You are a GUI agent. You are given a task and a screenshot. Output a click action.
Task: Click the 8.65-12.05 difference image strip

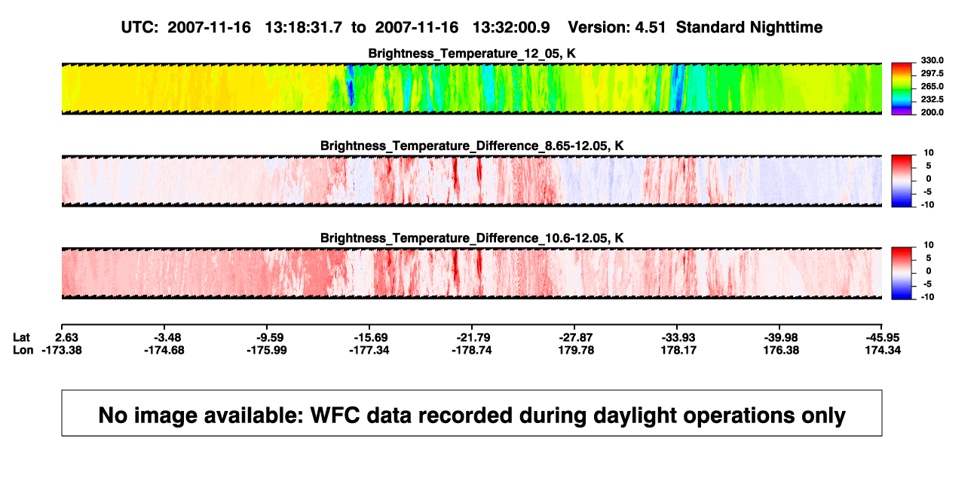[x=472, y=180]
